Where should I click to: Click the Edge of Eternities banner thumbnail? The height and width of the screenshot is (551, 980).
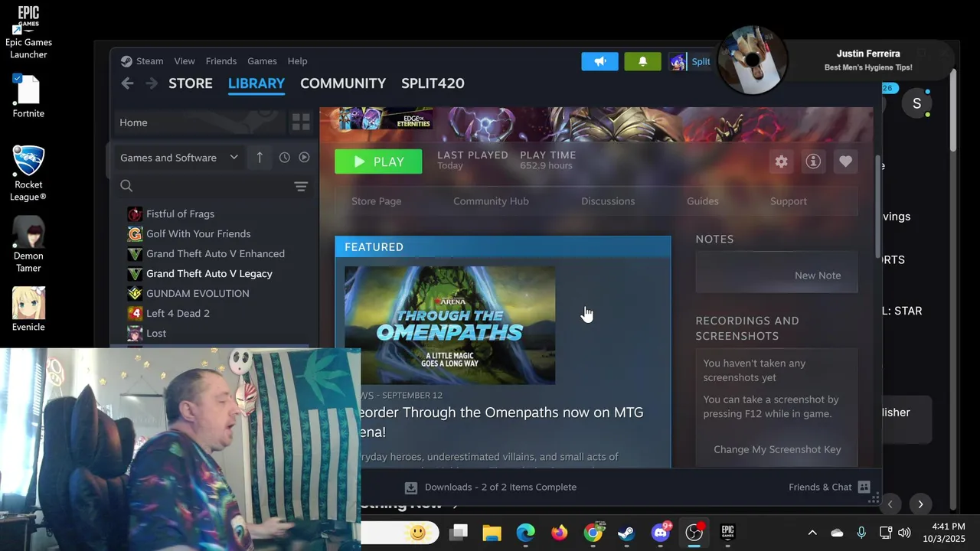click(385, 119)
